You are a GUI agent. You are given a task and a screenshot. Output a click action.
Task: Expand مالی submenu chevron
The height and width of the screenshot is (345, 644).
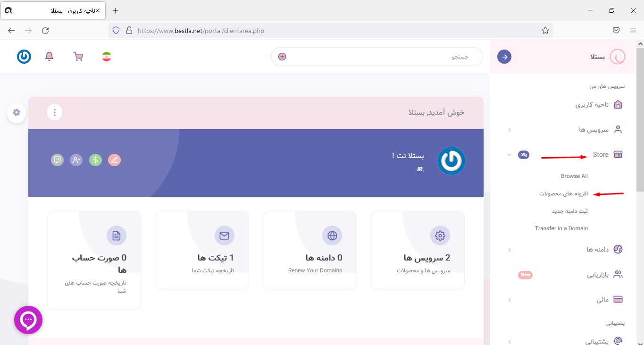coord(510,300)
